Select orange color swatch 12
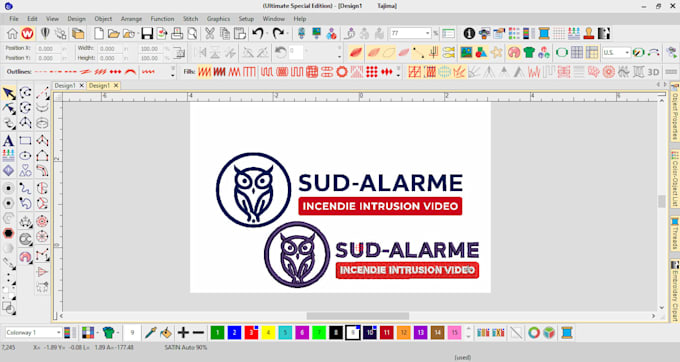This screenshot has height=362, width=680. click(403, 333)
